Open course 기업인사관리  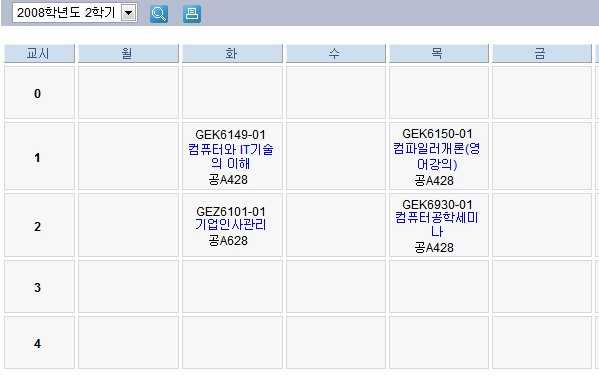[231, 225]
